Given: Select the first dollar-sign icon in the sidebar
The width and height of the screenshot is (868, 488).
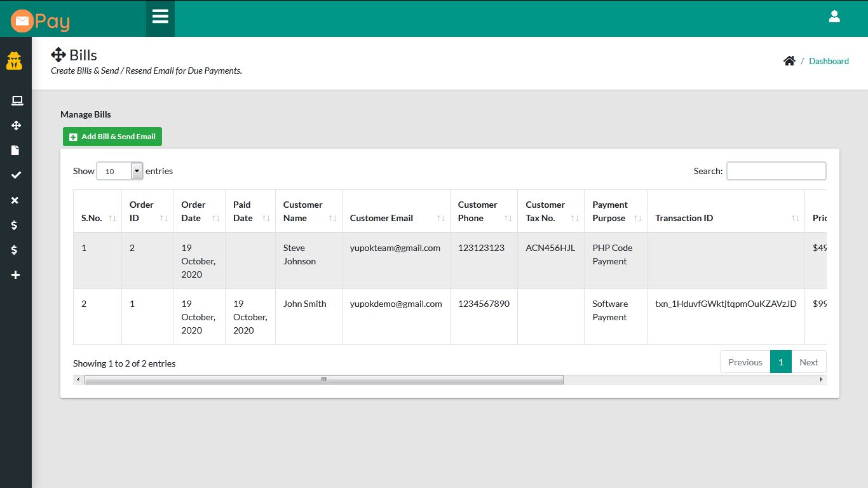Looking at the screenshot, I should [17, 225].
